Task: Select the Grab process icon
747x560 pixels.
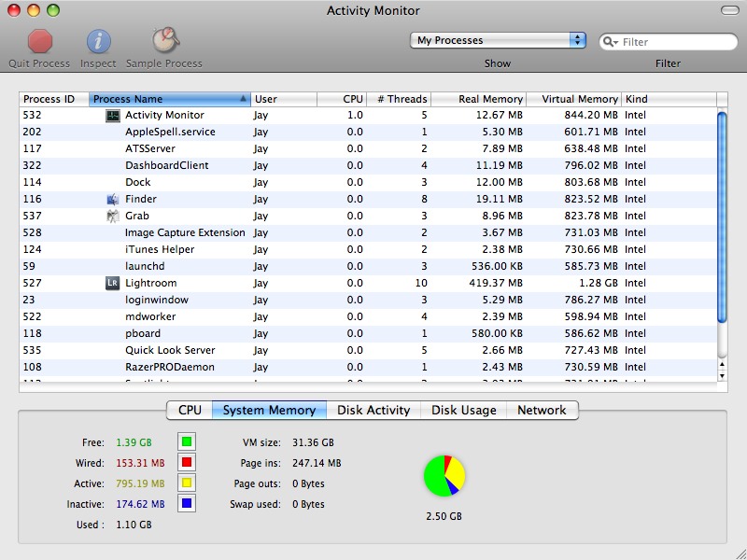Action: click(x=112, y=217)
